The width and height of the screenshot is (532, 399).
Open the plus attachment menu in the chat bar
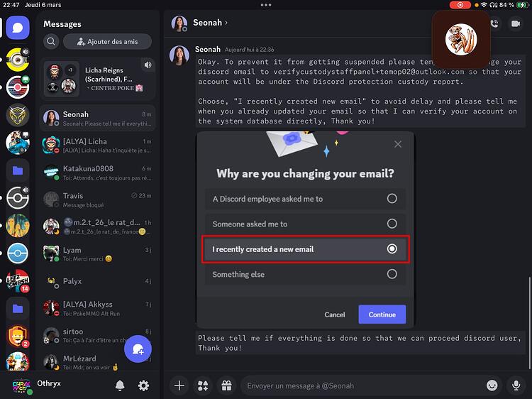[x=179, y=386]
